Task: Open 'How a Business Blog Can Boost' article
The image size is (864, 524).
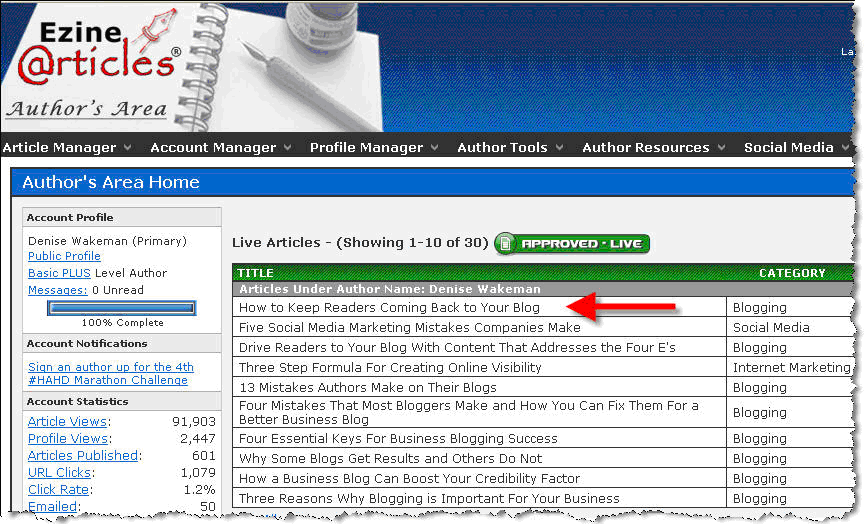Action: point(409,478)
